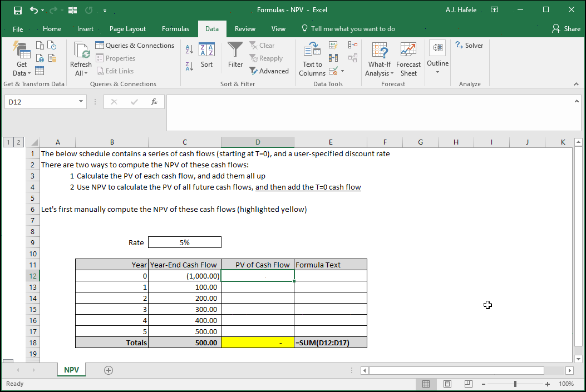Add a new sheet
586x392 pixels.
109,370
